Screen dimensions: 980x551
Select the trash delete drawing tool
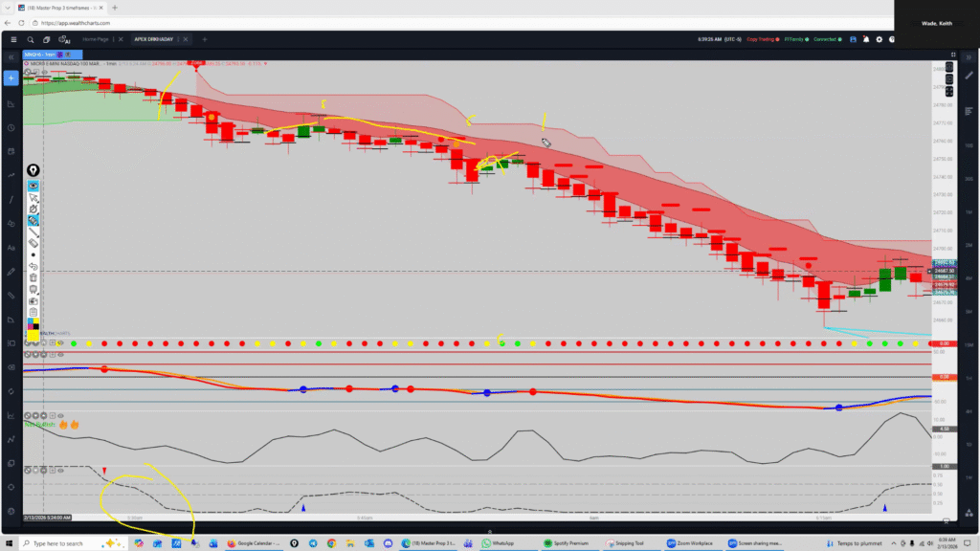(x=33, y=277)
